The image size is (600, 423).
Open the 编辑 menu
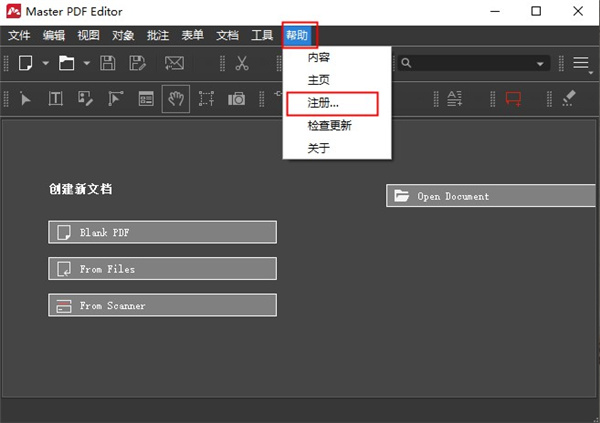(54, 36)
